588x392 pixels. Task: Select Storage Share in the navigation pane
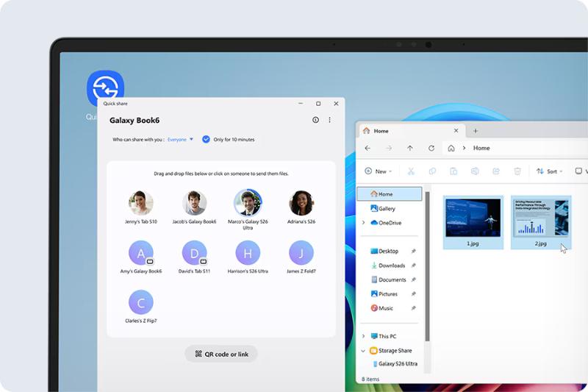(x=391, y=350)
